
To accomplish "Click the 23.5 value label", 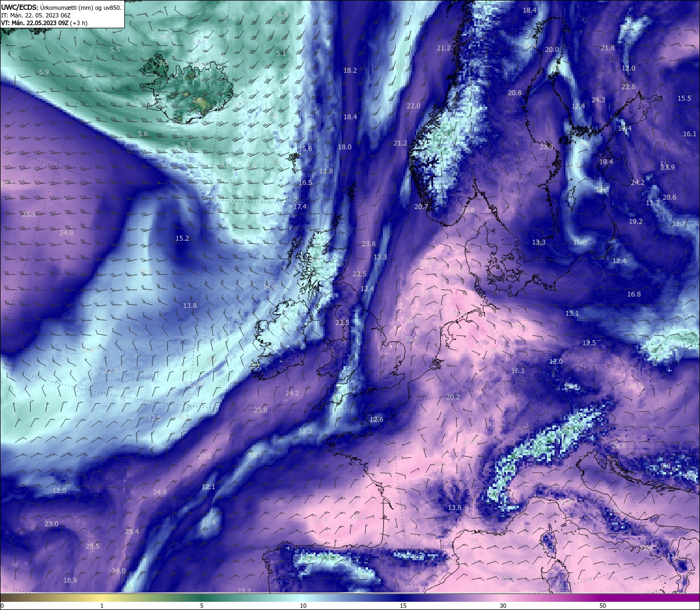I will point(359,274).
